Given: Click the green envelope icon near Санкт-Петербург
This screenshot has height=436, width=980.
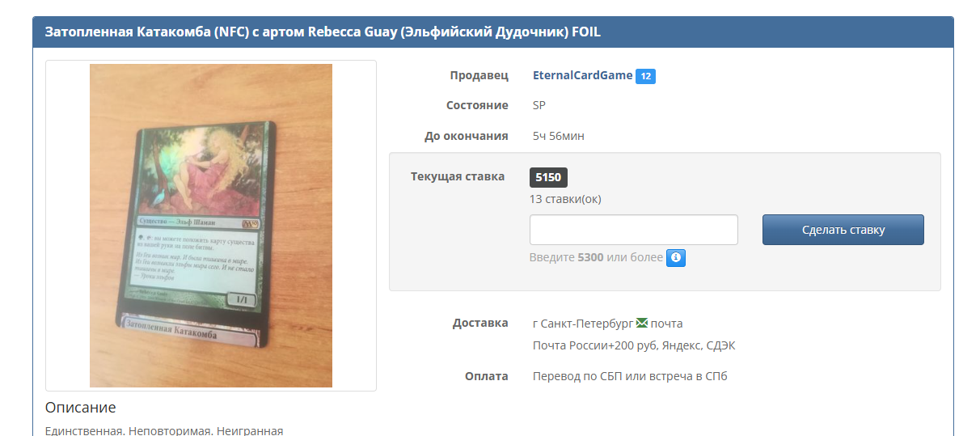Looking at the screenshot, I should (642, 323).
